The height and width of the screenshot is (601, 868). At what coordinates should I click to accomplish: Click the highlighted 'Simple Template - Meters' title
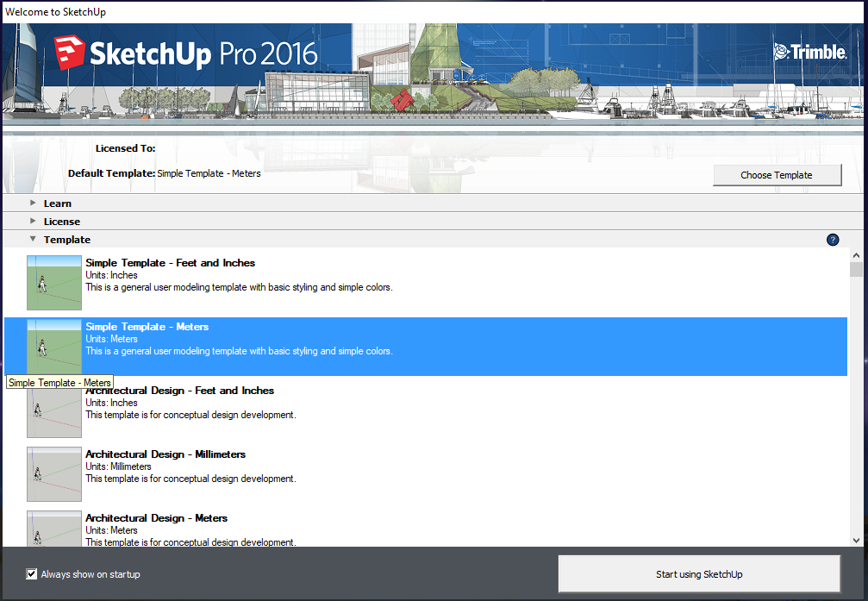pos(147,327)
